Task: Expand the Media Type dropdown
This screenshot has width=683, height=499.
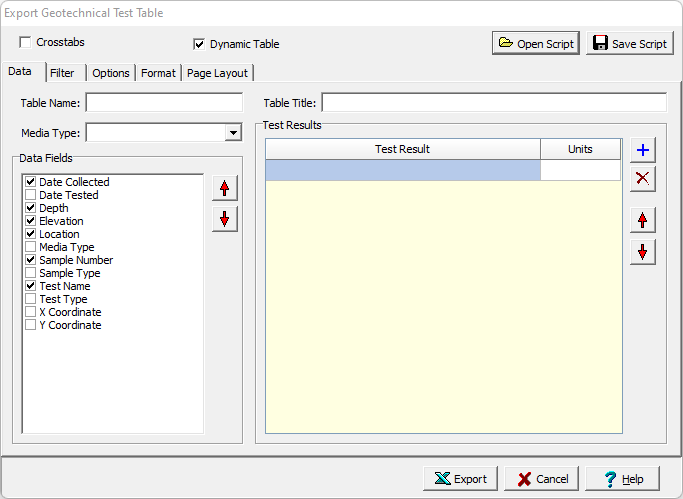Action: click(x=233, y=133)
